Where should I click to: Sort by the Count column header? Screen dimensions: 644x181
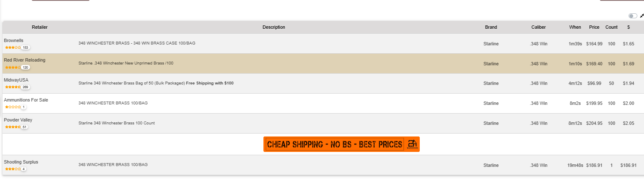611,27
